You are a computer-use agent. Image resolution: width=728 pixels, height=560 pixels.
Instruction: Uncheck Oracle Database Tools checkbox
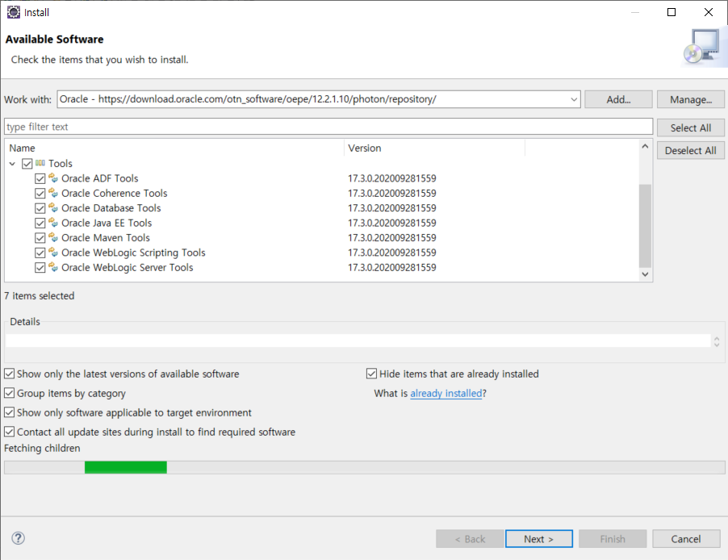click(x=40, y=208)
